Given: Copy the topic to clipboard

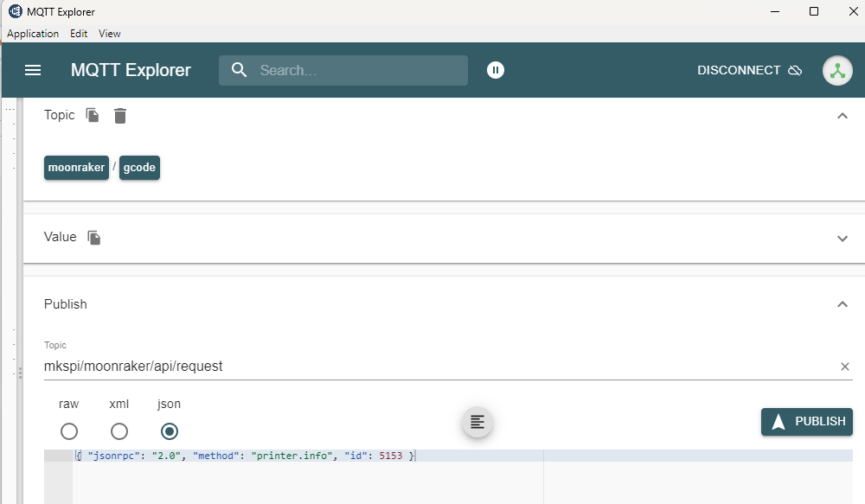Looking at the screenshot, I should (93, 115).
